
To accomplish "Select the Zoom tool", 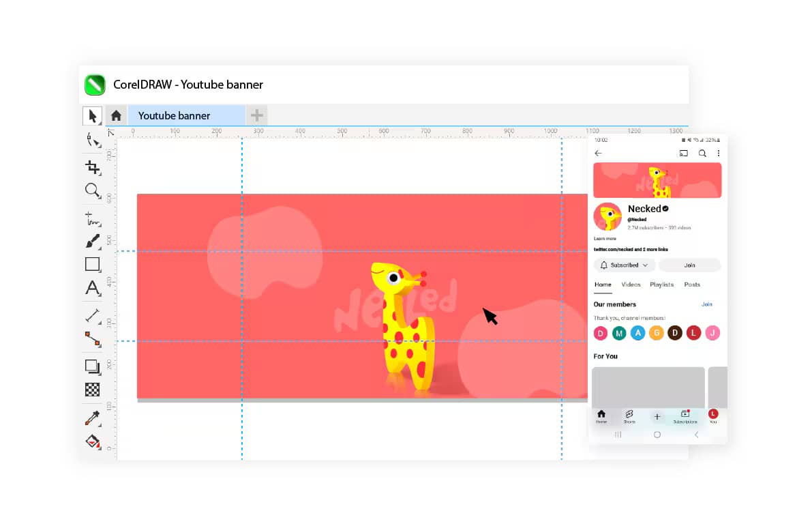I will point(93,191).
